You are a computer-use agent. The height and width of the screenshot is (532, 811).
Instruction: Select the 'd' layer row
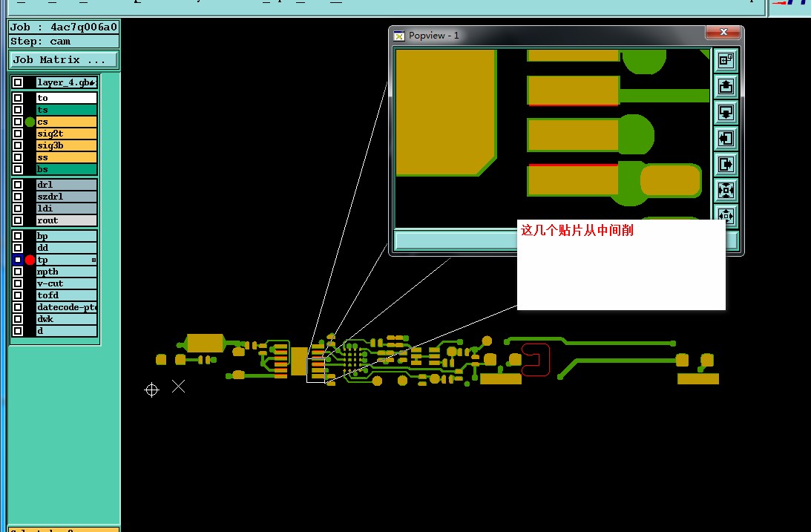[66, 331]
